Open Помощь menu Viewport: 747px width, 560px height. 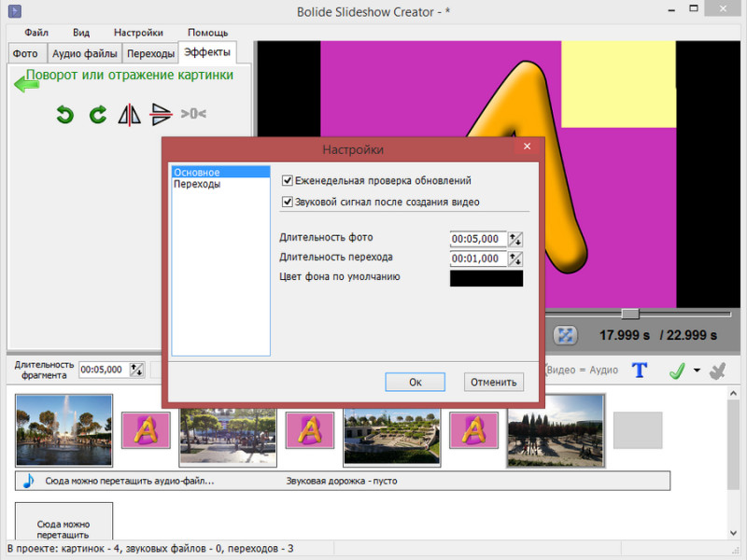[x=207, y=33]
